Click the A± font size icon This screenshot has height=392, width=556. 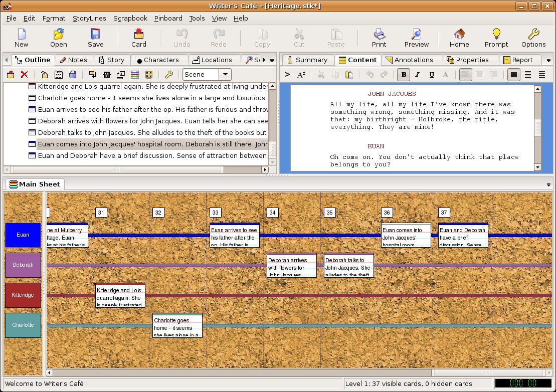(301, 74)
